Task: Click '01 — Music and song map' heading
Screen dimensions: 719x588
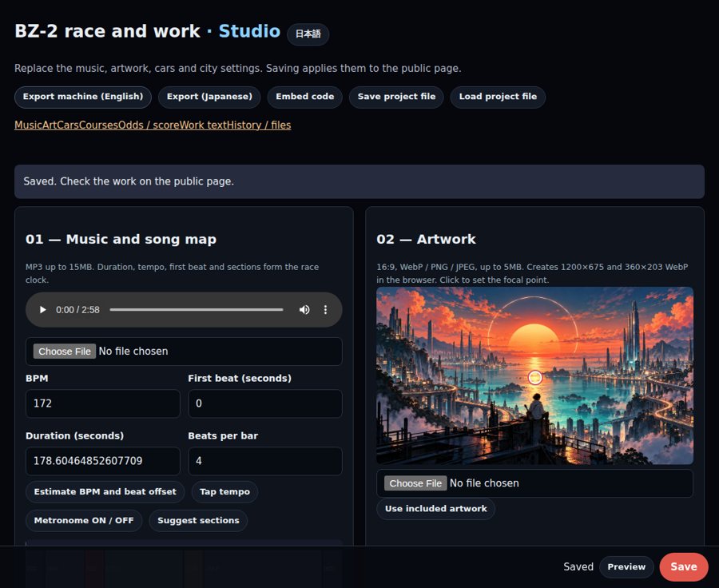Action: (121, 240)
